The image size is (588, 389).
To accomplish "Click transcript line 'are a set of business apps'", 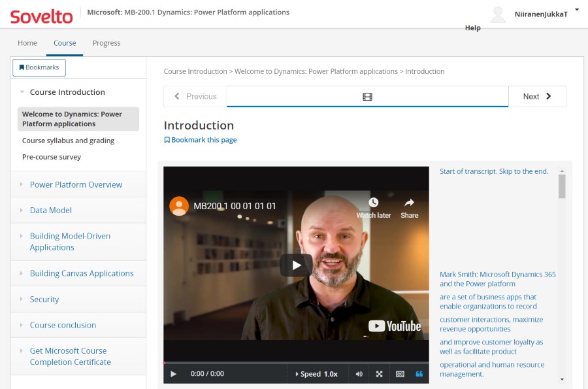I will (x=488, y=301).
